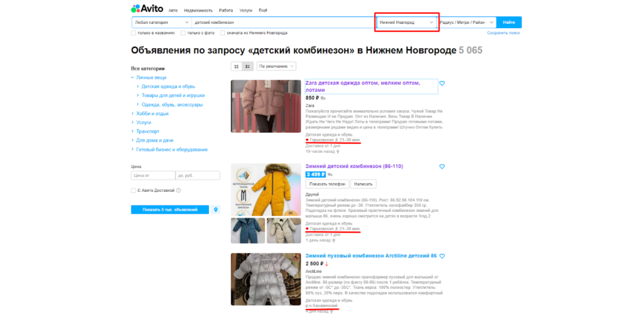The width and height of the screenshot is (644, 317).
Task: Expand 'Услуги' category in sidebar
Action: tap(133, 123)
